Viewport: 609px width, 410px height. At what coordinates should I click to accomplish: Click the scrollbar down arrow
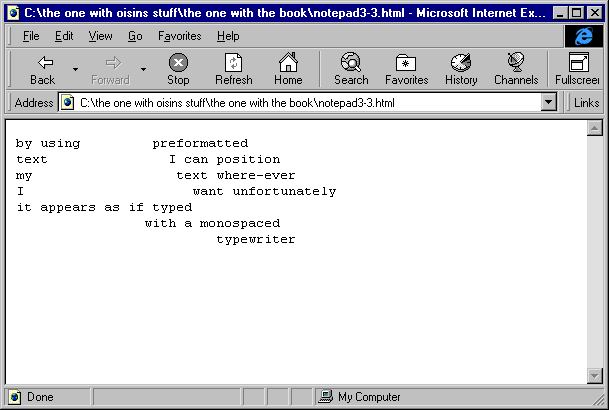point(595,375)
